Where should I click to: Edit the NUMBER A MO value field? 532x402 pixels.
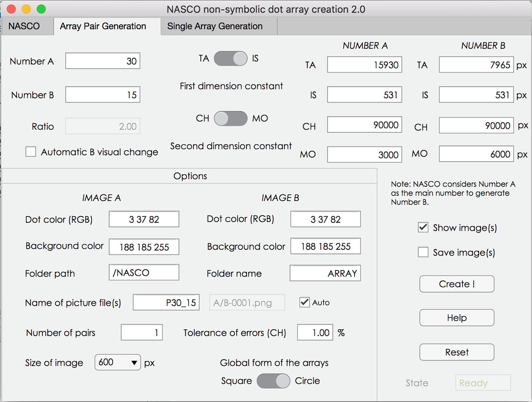coord(365,155)
